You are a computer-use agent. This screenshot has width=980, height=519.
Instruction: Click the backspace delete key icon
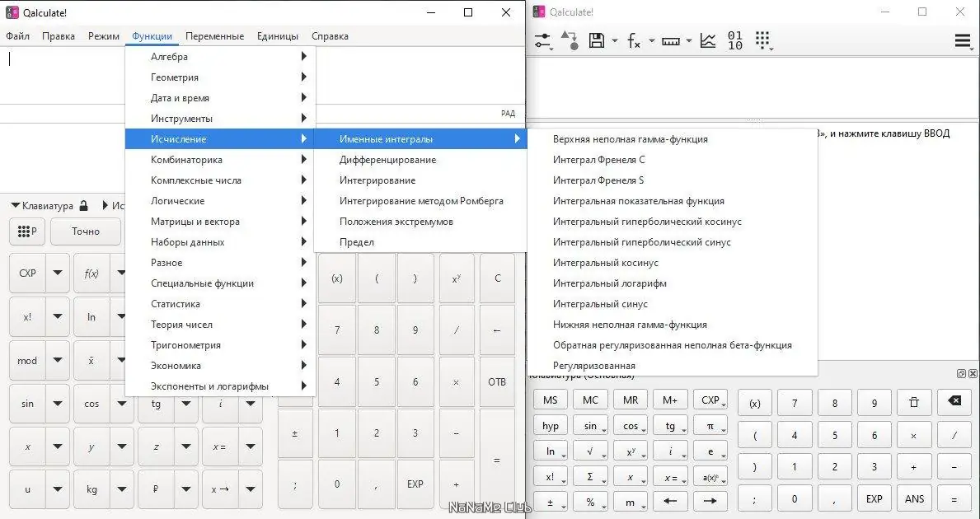[x=954, y=401]
